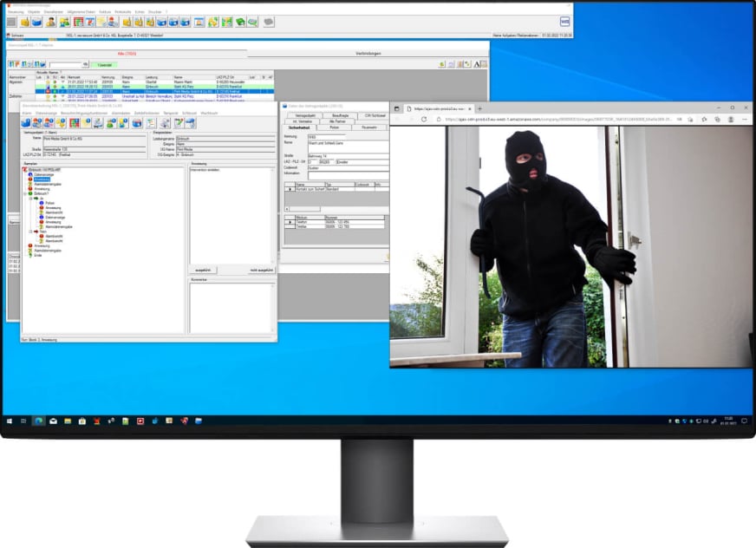Click the green button in alarm list toolbar
756x548 pixels.
105,65
